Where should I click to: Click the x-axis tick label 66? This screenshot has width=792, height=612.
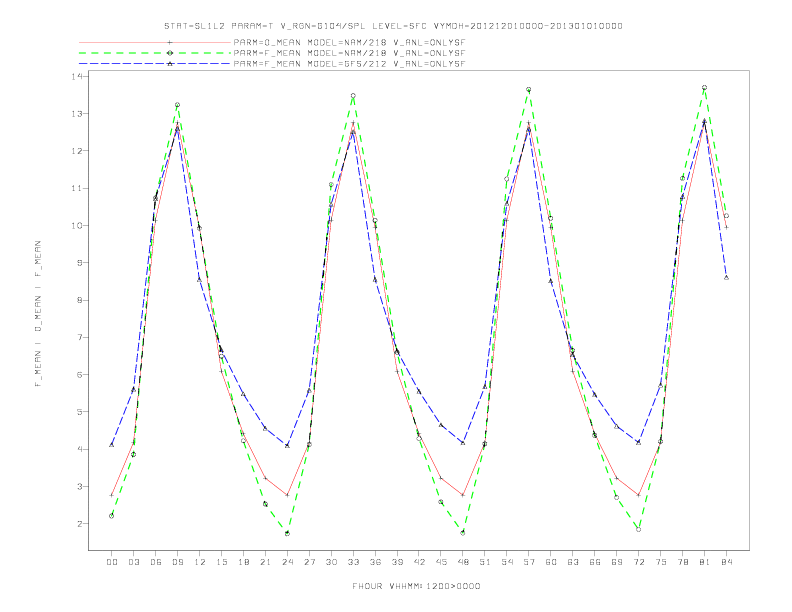click(595, 562)
